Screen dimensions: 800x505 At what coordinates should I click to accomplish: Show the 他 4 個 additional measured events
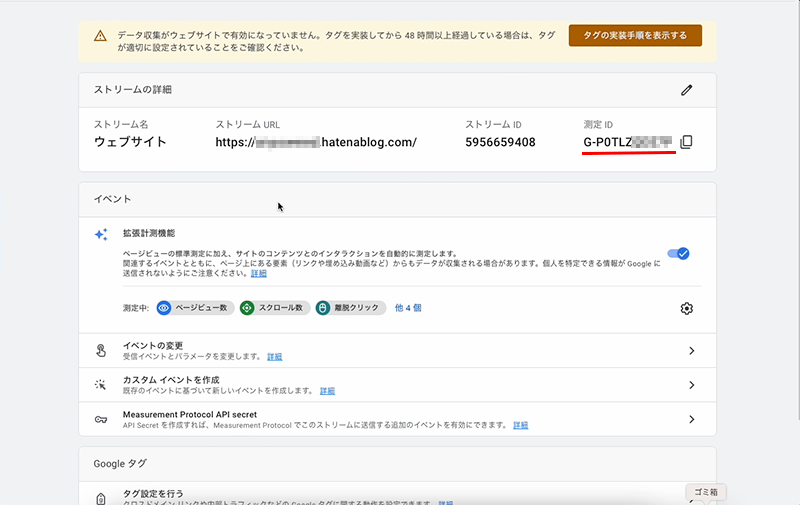point(408,308)
